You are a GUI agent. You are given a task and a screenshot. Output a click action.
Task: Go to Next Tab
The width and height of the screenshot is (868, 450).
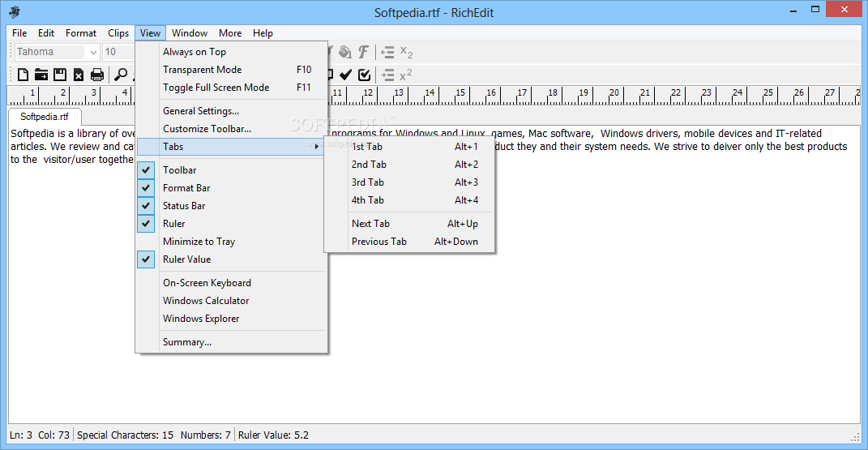[x=409, y=224]
